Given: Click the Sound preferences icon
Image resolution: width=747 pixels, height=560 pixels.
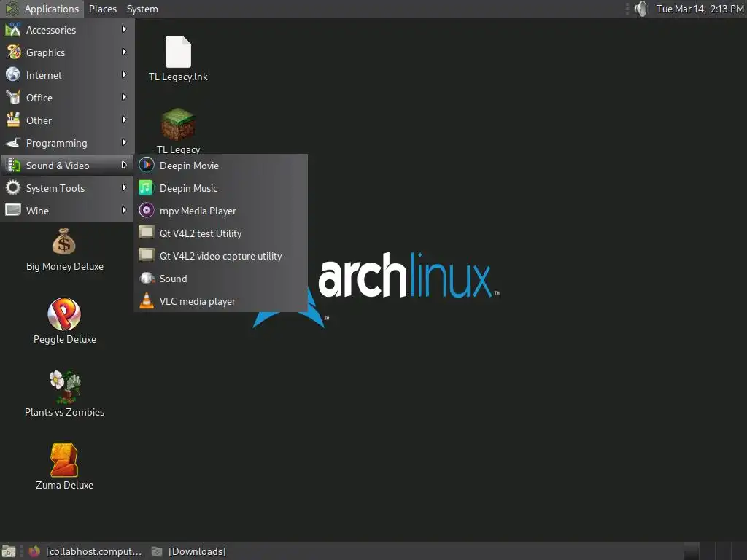Looking at the screenshot, I should pos(146,278).
